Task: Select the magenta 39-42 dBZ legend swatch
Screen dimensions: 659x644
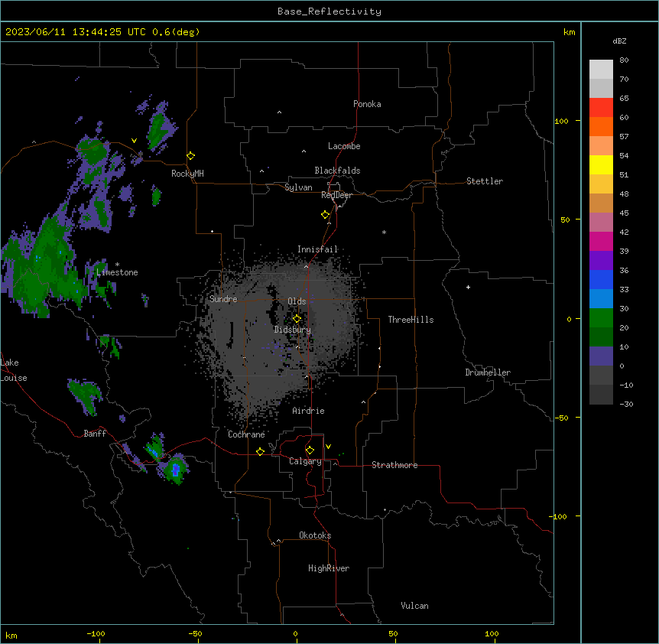Action: pyautogui.click(x=601, y=241)
